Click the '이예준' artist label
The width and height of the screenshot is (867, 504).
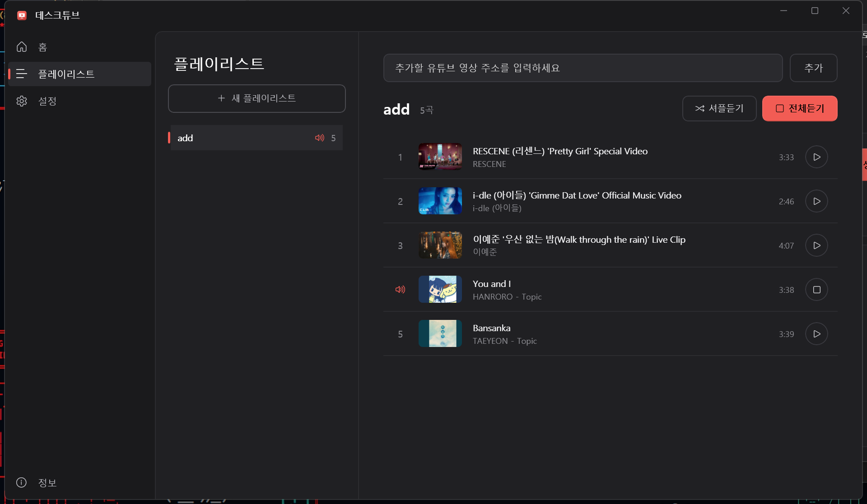click(x=485, y=252)
